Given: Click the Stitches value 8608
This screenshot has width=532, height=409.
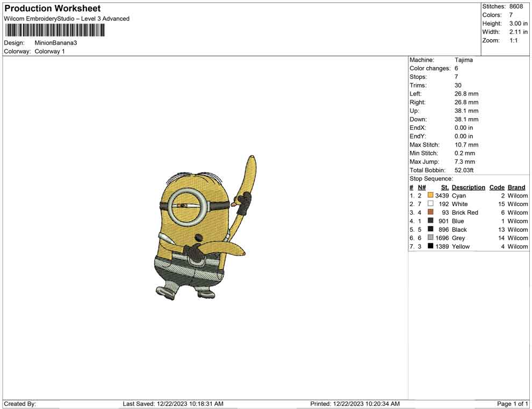Looking at the screenshot, I should [516, 6].
